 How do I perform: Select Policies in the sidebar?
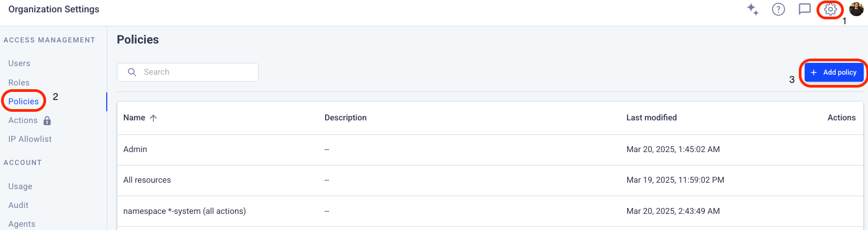tap(24, 102)
